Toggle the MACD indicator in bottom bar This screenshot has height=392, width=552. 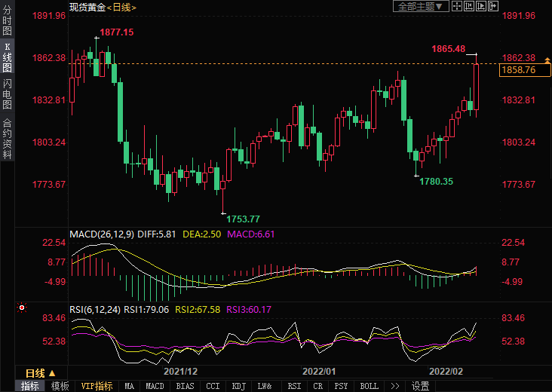pyautogui.click(x=155, y=386)
